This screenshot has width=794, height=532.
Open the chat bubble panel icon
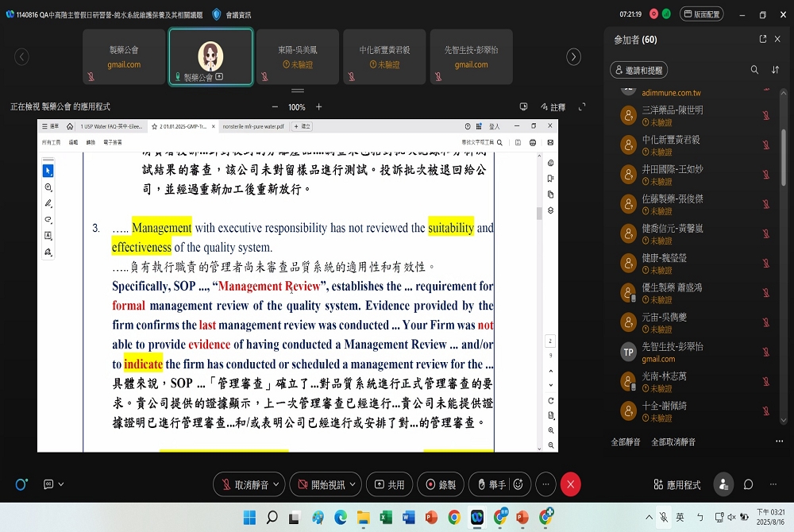[x=748, y=484]
